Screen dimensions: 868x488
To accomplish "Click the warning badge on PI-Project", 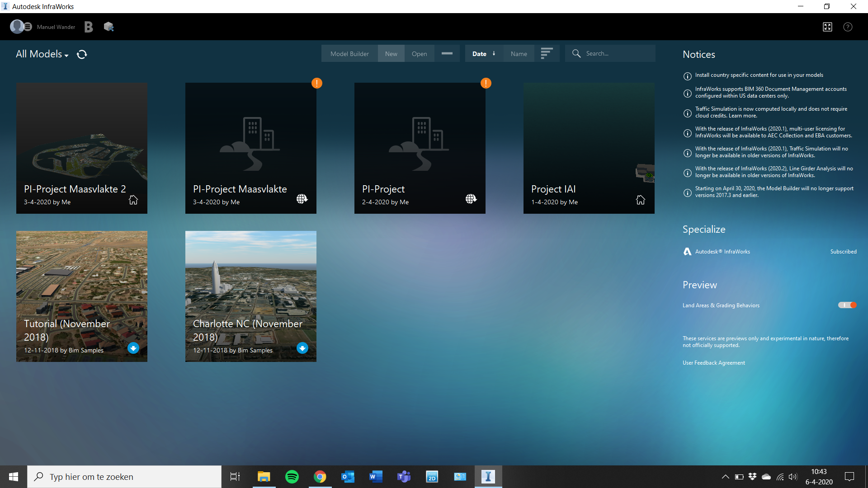I will (486, 83).
